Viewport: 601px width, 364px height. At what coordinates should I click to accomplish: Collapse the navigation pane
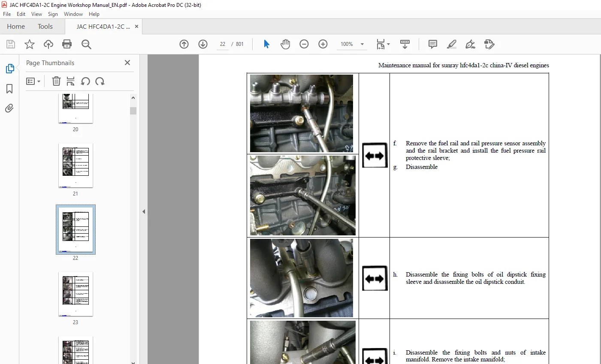coord(144,211)
